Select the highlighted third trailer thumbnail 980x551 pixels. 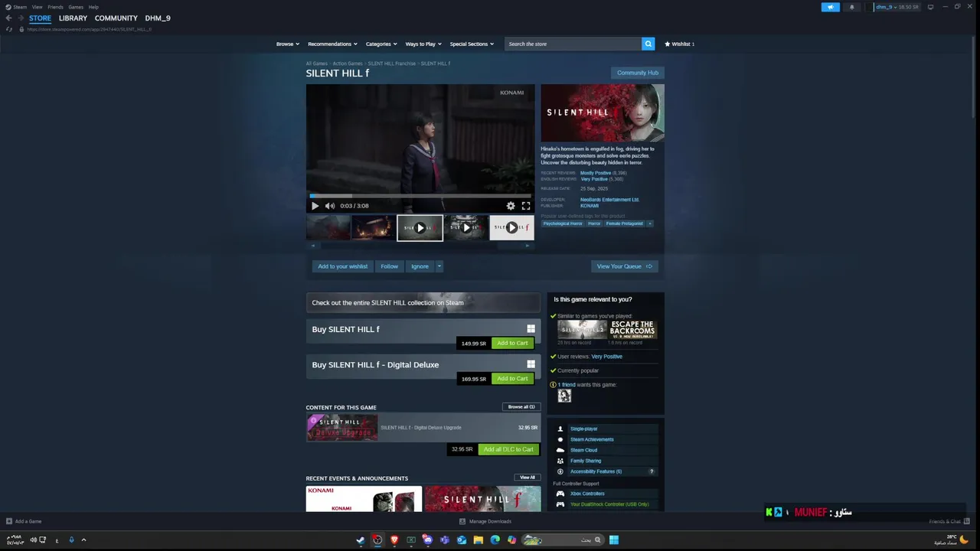[x=420, y=227]
